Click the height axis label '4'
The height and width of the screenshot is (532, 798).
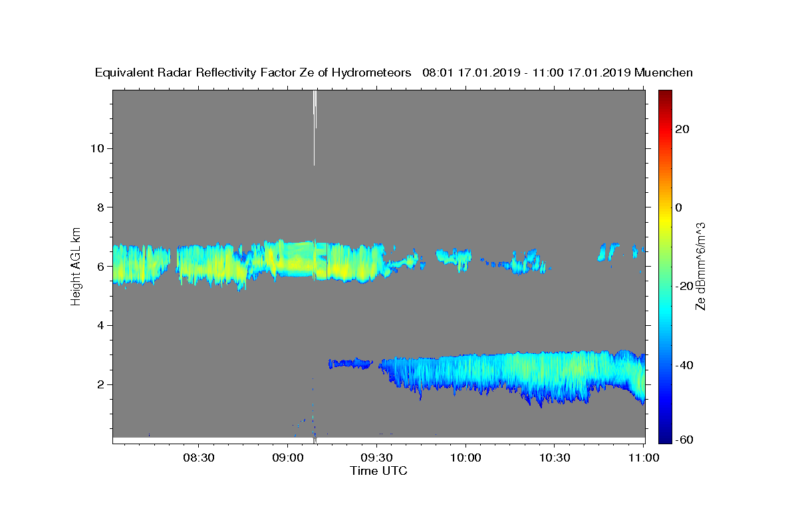(99, 325)
